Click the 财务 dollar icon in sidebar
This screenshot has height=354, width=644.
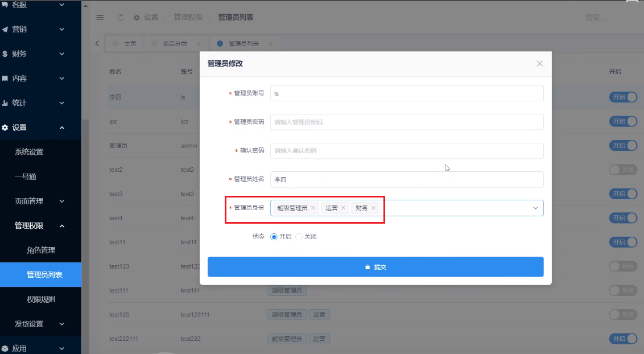(x=5, y=54)
